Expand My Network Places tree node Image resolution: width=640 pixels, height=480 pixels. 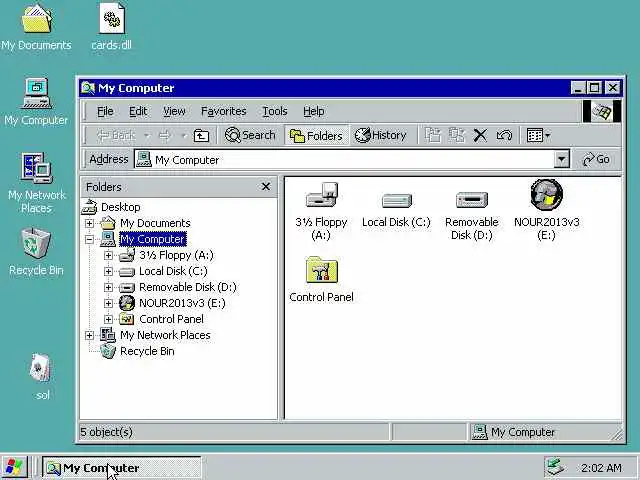[x=89, y=336]
